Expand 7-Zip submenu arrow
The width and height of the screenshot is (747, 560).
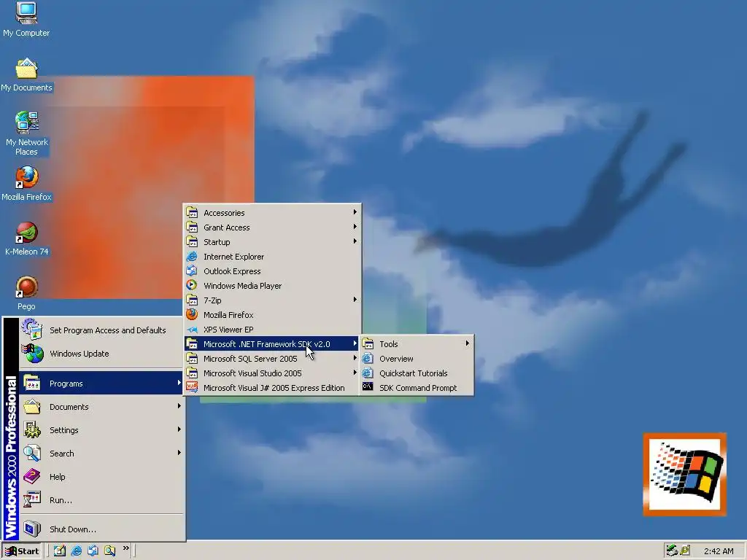355,300
